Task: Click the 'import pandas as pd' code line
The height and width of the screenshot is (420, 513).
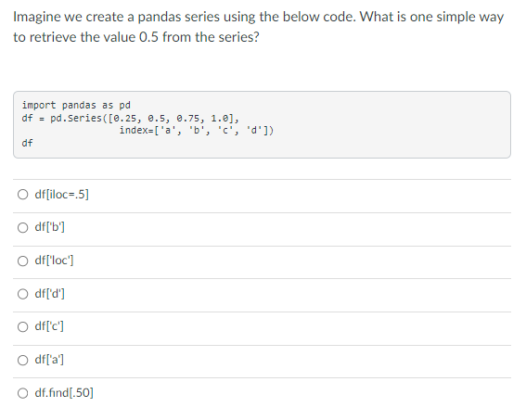Action: tap(76, 105)
